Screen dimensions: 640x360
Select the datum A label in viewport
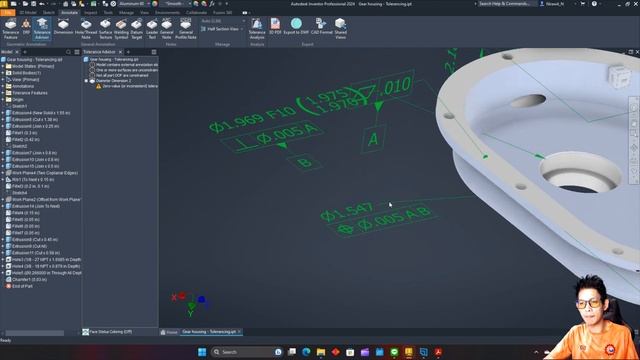pyautogui.click(x=373, y=139)
